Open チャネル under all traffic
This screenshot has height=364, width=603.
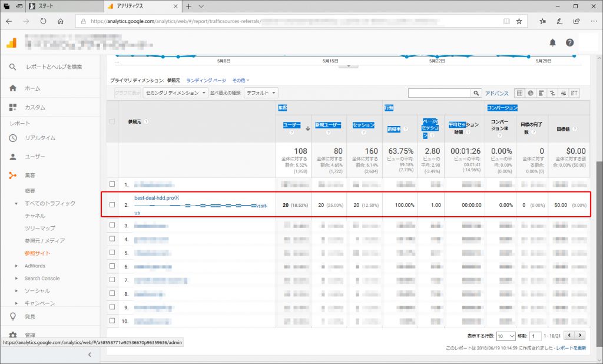point(35,216)
